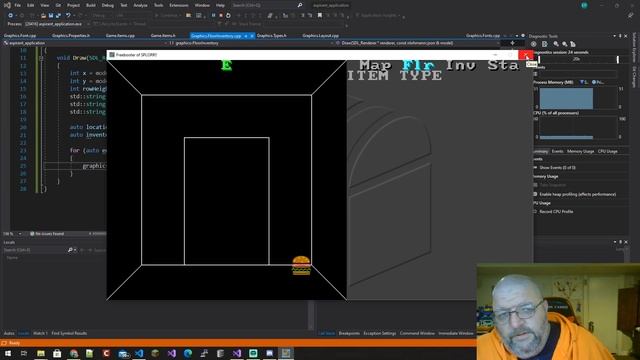
Task: Click the Zoom Out icon in Diagnostic Tools
Action: point(564,44)
